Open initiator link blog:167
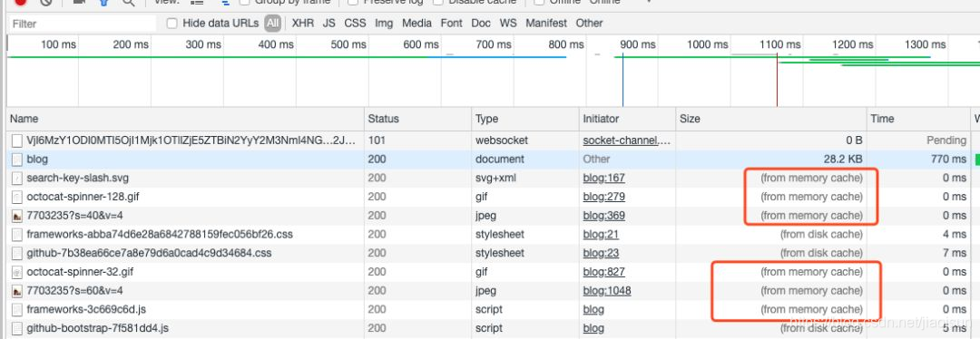 603,178
